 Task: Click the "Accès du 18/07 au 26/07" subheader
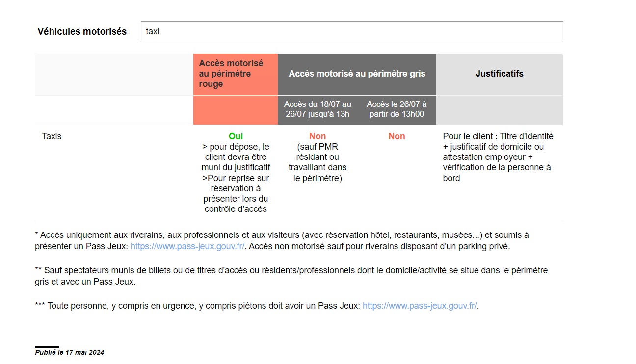click(318, 109)
